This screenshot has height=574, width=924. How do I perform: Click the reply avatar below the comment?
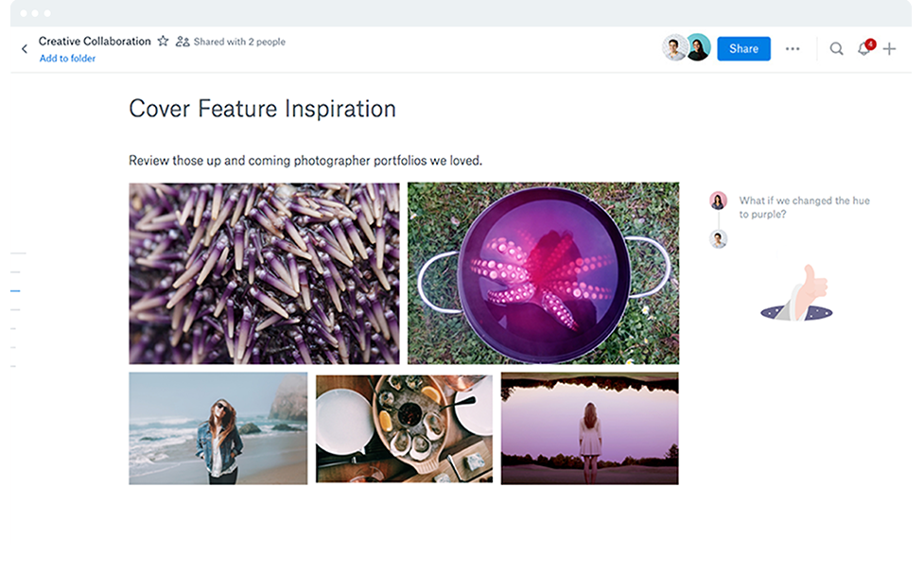[719, 238]
